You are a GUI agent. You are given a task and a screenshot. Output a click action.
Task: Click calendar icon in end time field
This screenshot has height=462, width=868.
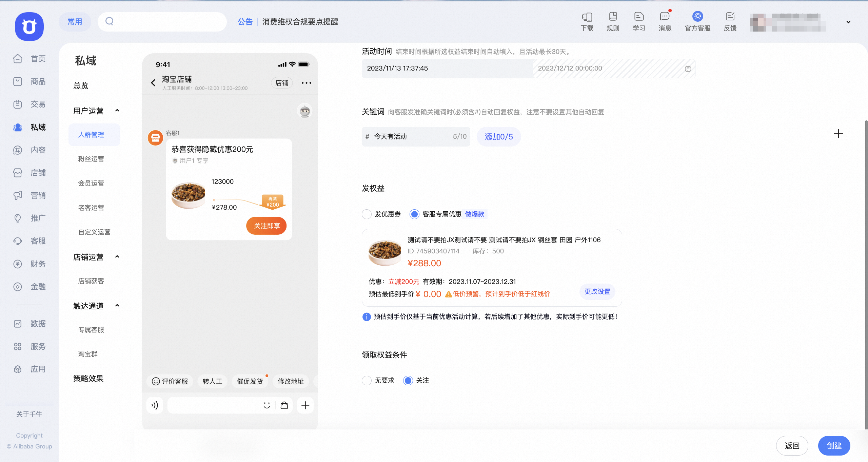pyautogui.click(x=688, y=69)
